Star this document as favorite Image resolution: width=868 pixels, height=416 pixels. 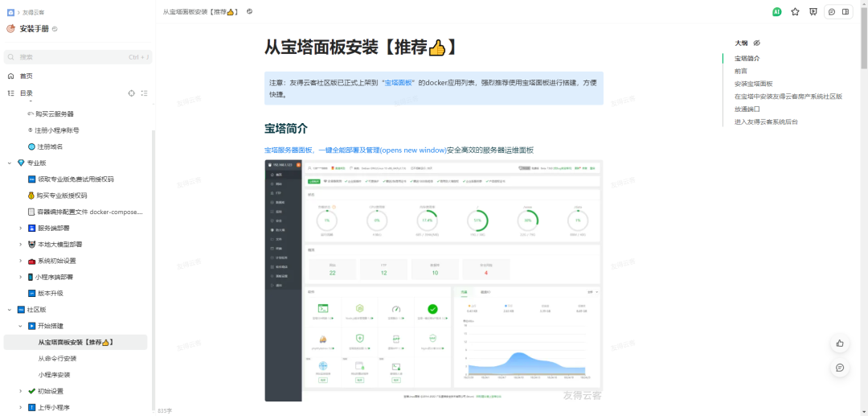click(x=795, y=11)
